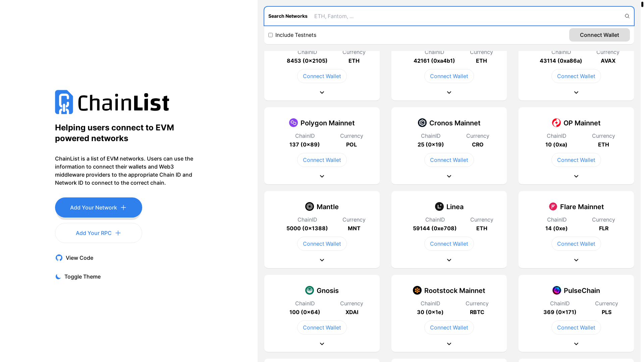Click the Gnosis logo icon

tap(310, 290)
